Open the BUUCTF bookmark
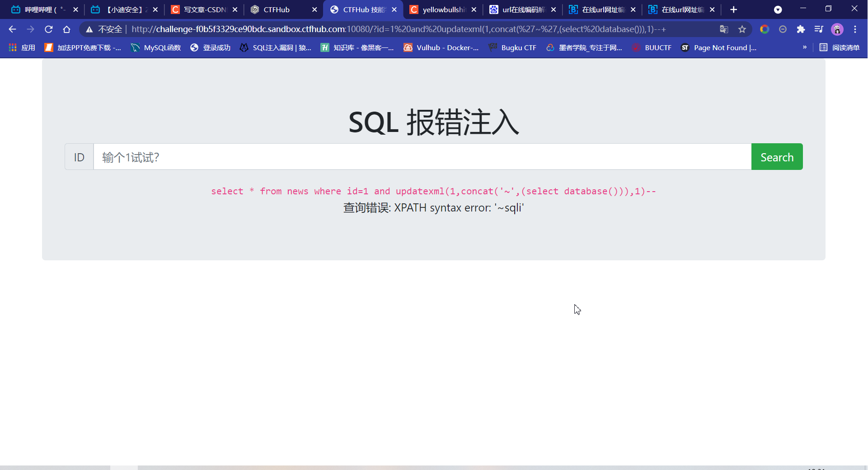This screenshot has width=868, height=470. click(x=652, y=47)
